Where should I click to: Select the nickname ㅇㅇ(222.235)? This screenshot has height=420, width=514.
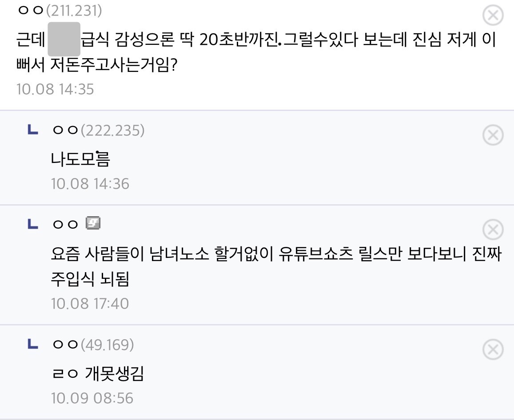[x=98, y=131]
